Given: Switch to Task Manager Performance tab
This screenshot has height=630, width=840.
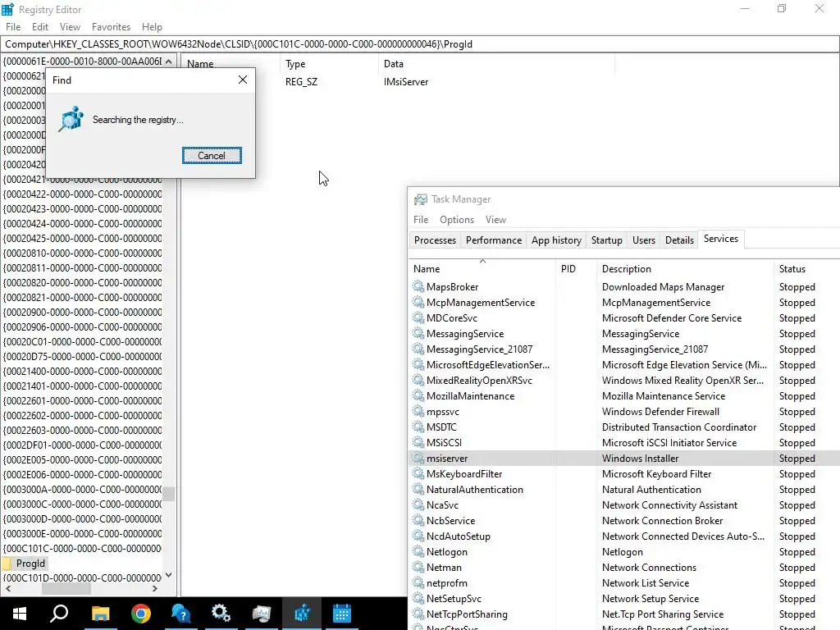Looking at the screenshot, I should [493, 240].
